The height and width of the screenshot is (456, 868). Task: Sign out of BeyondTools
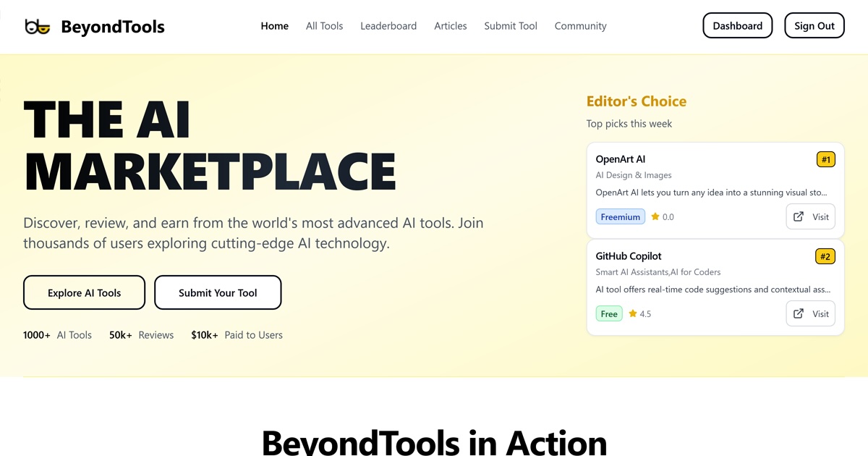click(x=814, y=25)
